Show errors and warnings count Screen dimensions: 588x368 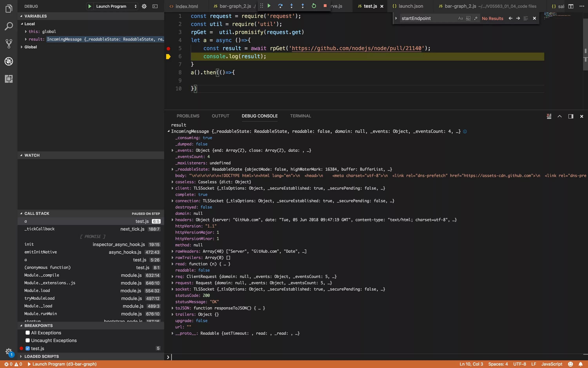[x=13, y=364]
